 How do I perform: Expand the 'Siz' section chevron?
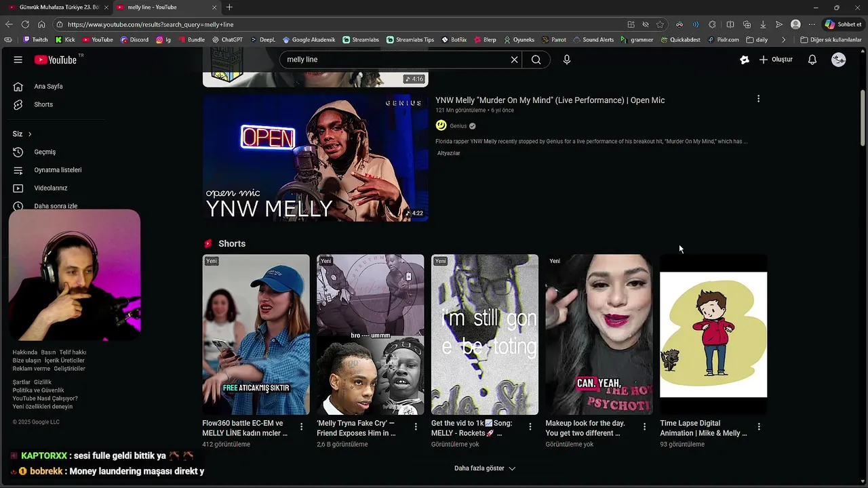coord(30,134)
